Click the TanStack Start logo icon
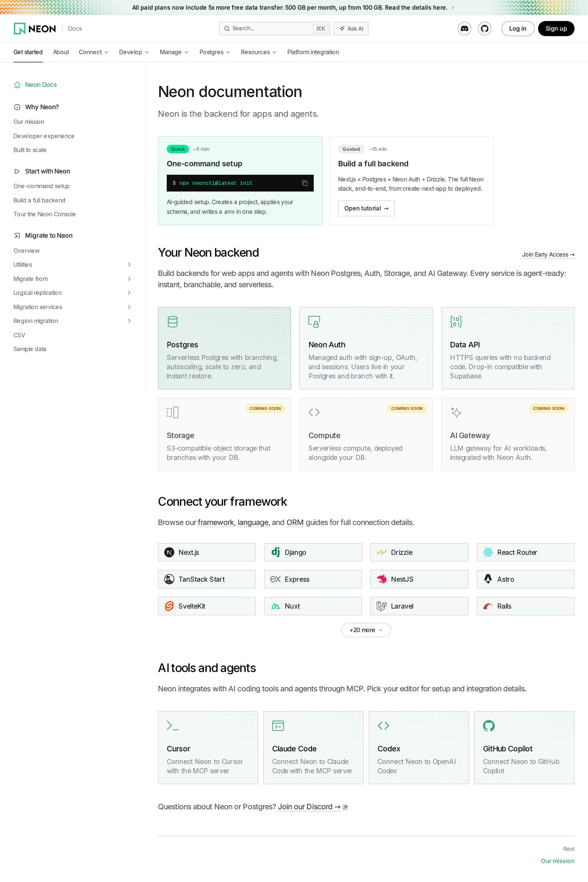The image size is (588, 882). click(x=169, y=579)
